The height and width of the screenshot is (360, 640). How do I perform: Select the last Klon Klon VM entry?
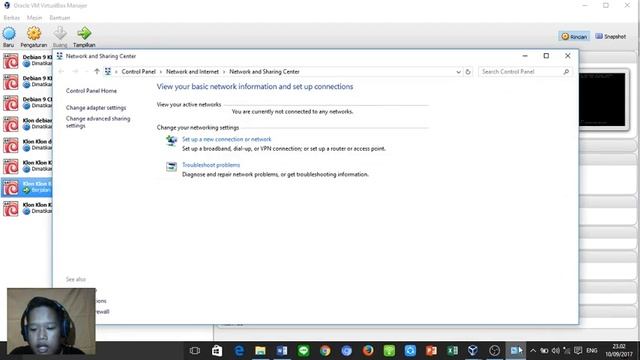point(27,208)
